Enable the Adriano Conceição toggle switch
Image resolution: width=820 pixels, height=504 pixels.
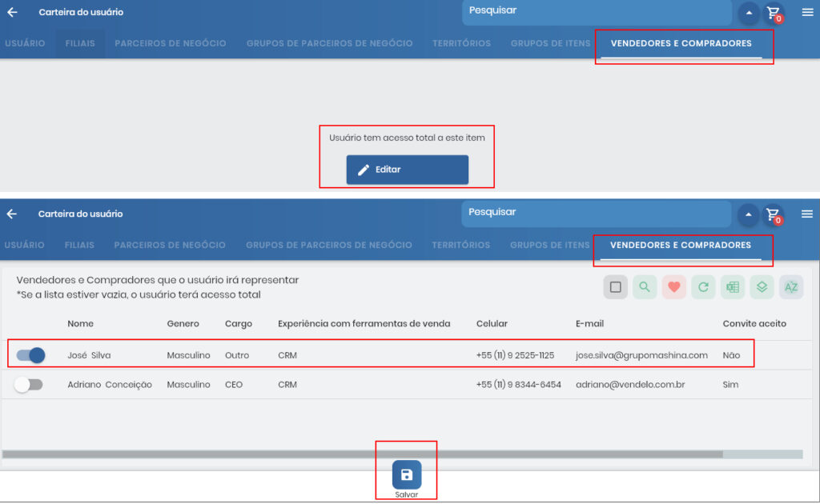coord(29,385)
